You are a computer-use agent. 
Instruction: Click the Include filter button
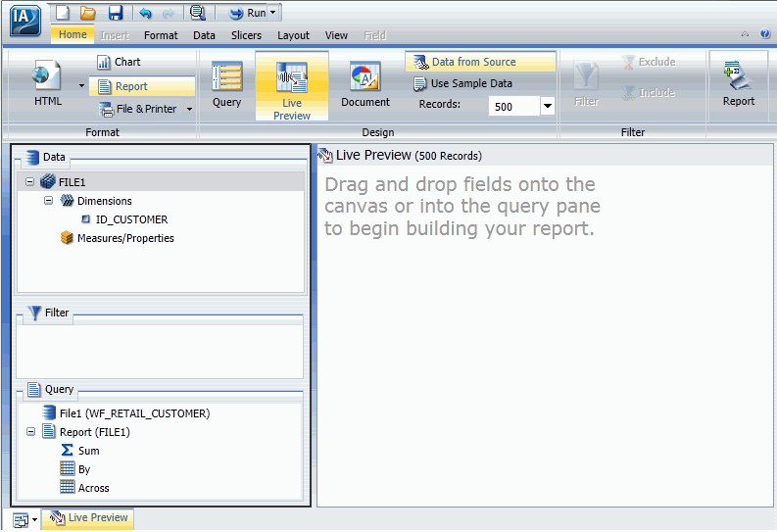(649, 93)
